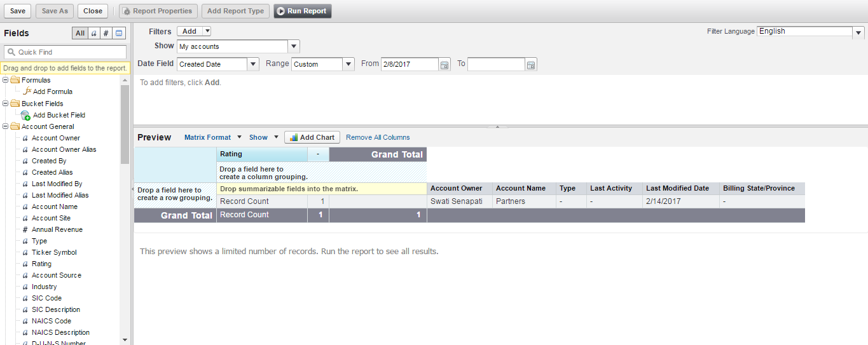Click the row grouping drop zone

coord(174,194)
